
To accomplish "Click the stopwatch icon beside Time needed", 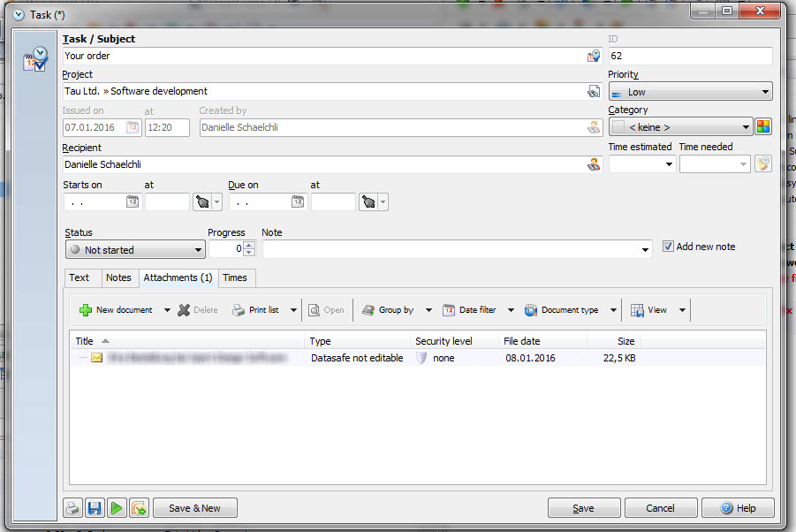I will click(762, 163).
